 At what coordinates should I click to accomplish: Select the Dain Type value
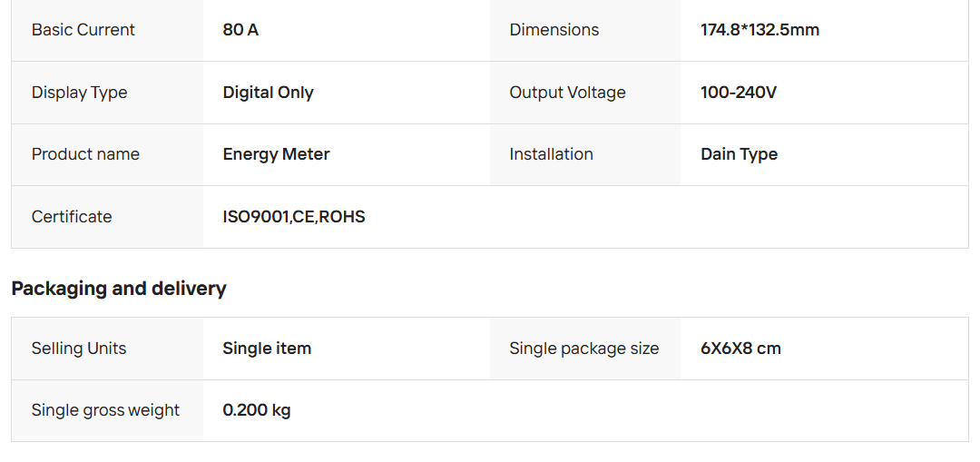[x=739, y=154]
